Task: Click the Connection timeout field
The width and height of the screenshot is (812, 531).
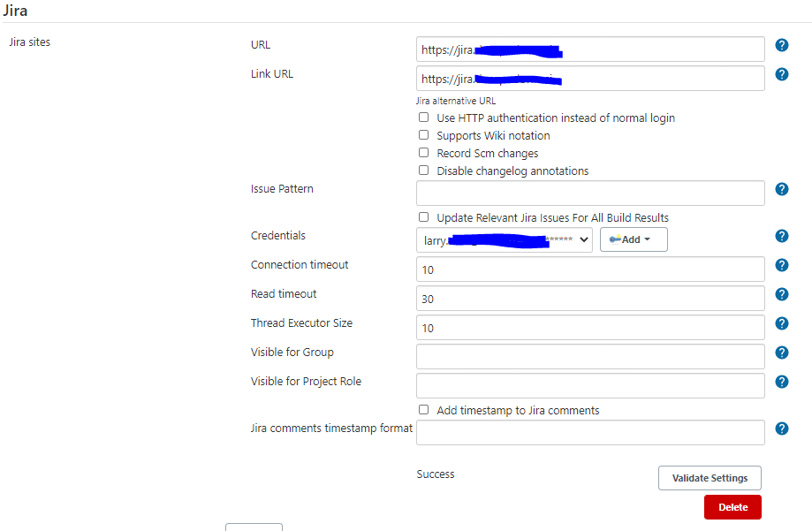Action: click(x=590, y=269)
